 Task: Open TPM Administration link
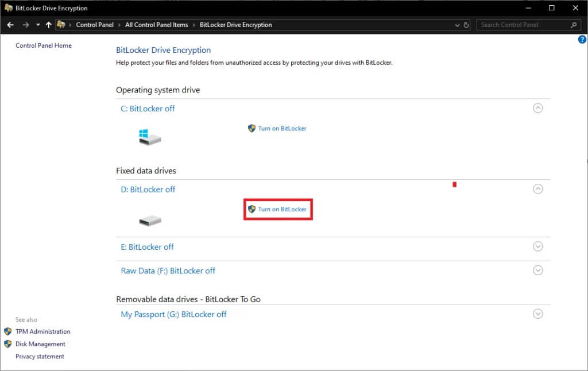[42, 331]
